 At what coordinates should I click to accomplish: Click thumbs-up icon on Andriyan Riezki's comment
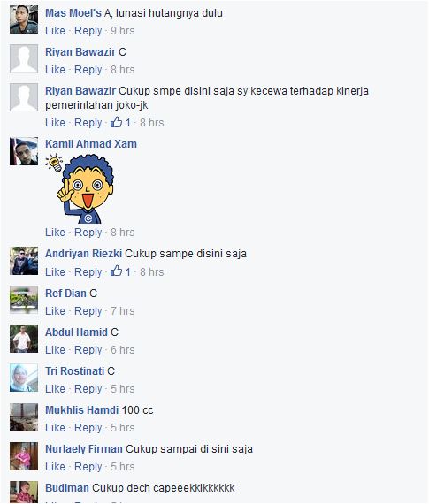click(116, 271)
